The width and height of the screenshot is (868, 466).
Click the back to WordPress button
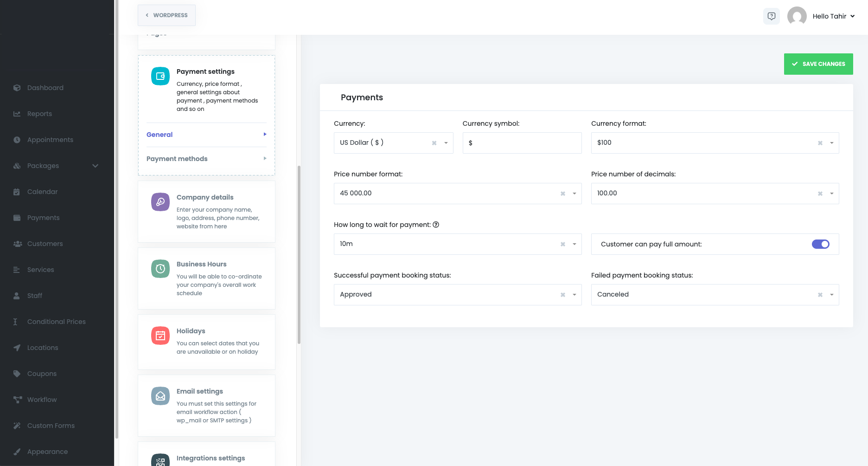[x=166, y=15]
